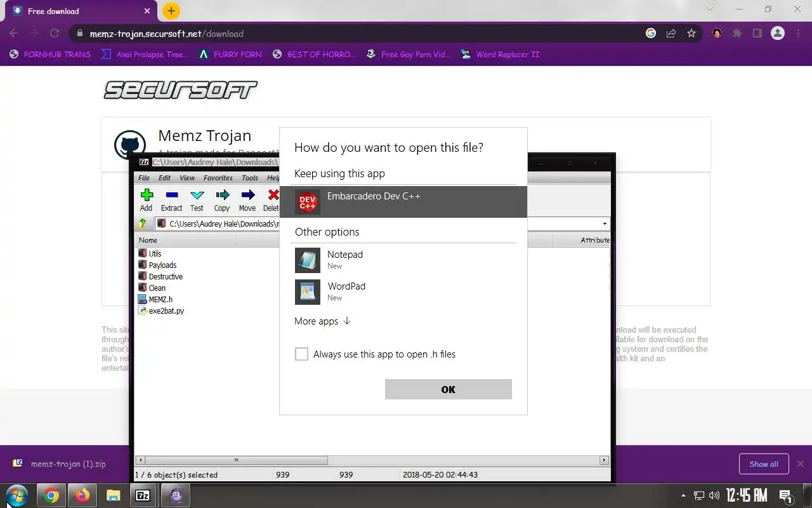Click the 7-Zip horizontal scrollbar thumb
The height and width of the screenshot is (508, 812).
[237, 460]
